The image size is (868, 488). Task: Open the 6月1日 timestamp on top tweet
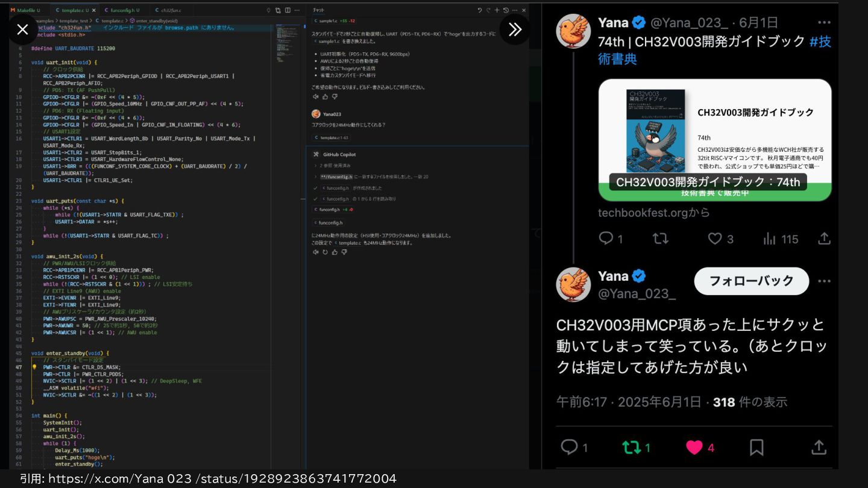758,23
